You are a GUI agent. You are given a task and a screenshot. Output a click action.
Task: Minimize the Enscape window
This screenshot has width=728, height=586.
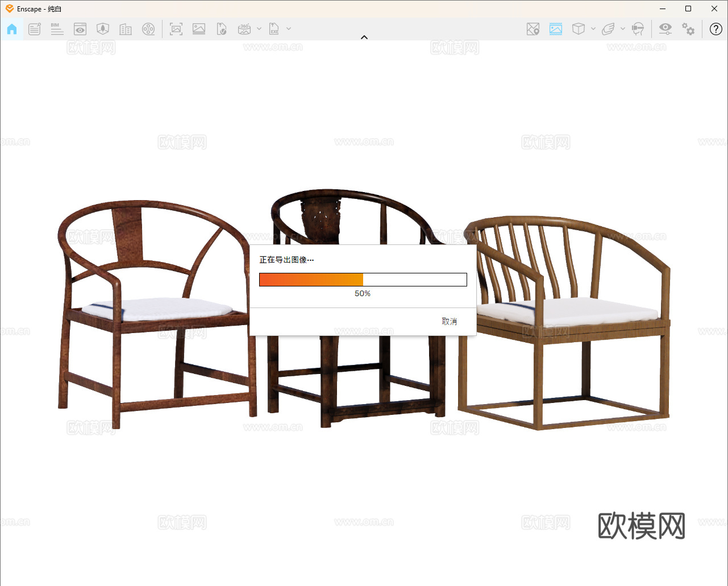(663, 9)
